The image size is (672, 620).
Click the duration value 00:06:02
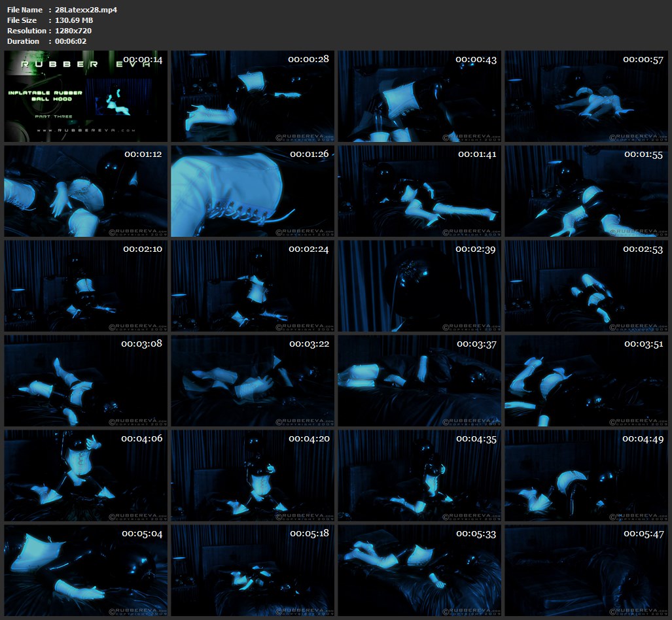tap(71, 41)
